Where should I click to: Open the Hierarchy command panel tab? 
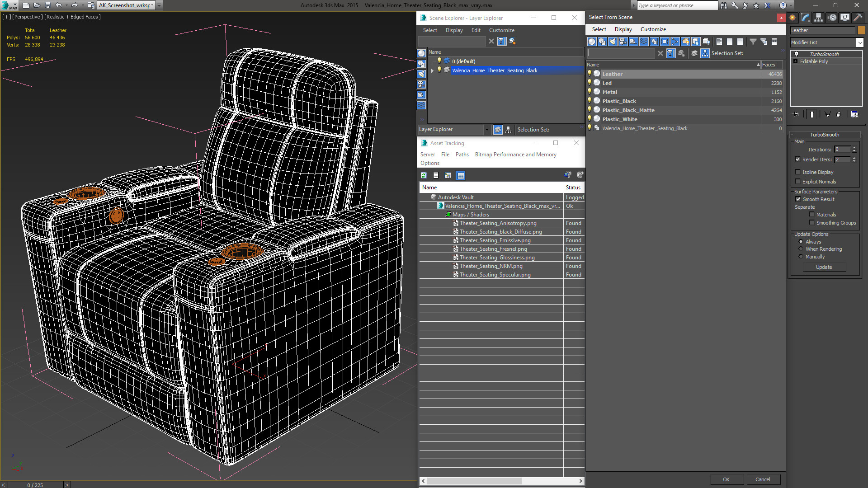(819, 18)
